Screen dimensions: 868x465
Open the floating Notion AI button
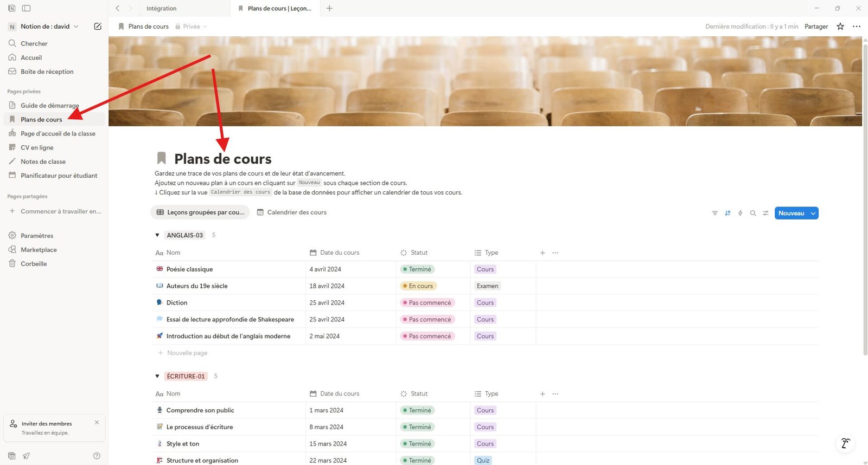click(845, 443)
